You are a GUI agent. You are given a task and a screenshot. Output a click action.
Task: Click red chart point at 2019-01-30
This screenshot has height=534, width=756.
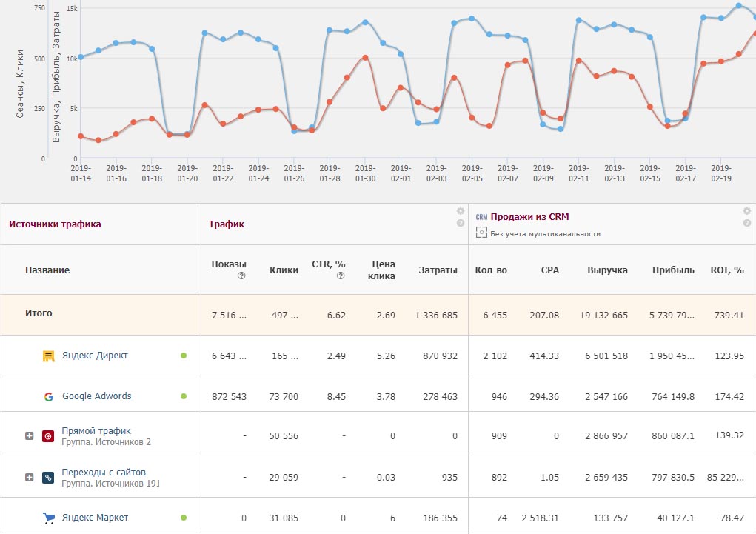365,58
